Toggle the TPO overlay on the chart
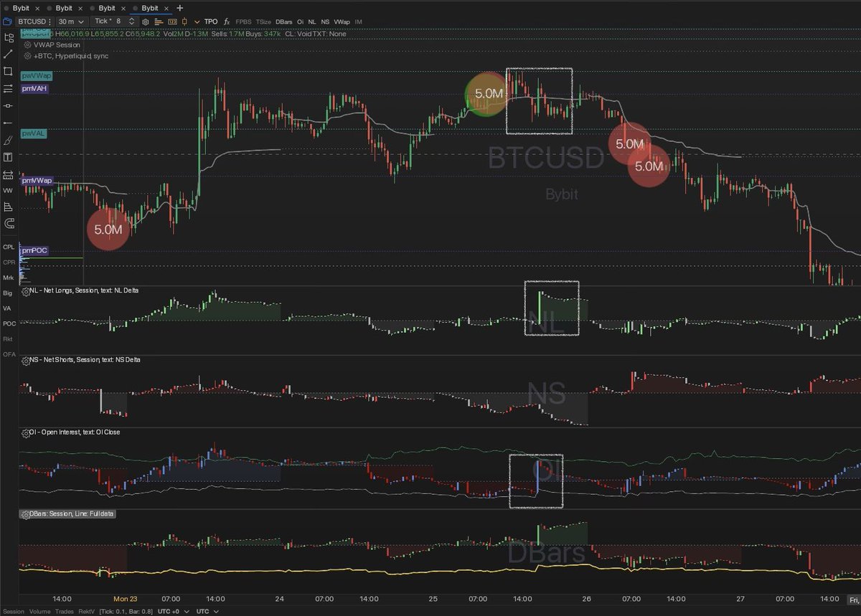861x616 pixels. (x=211, y=21)
